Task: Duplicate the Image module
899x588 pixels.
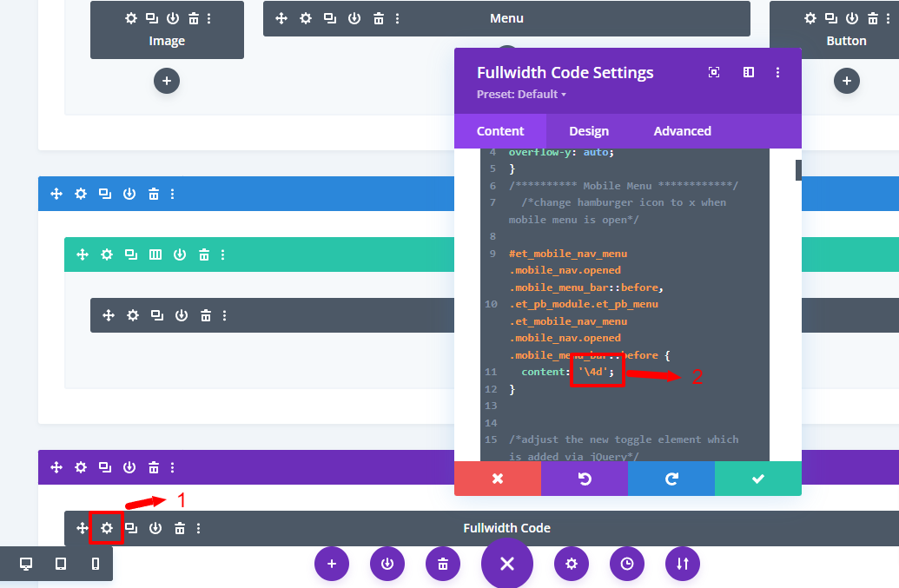Action: pos(152,18)
